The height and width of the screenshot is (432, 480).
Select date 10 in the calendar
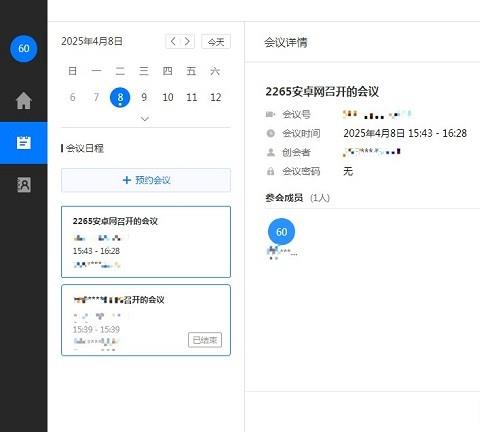[x=168, y=97]
